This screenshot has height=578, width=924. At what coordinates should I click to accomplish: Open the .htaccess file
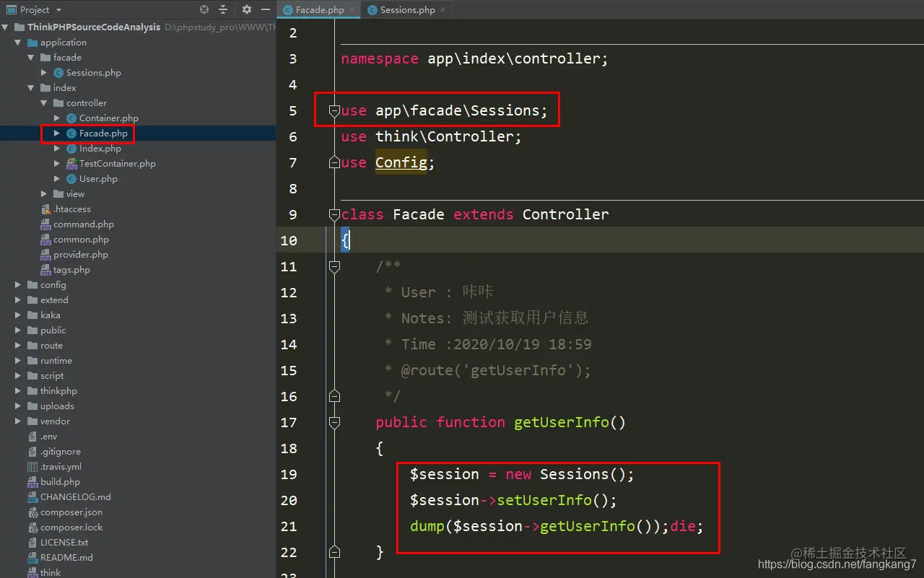pyautogui.click(x=72, y=209)
